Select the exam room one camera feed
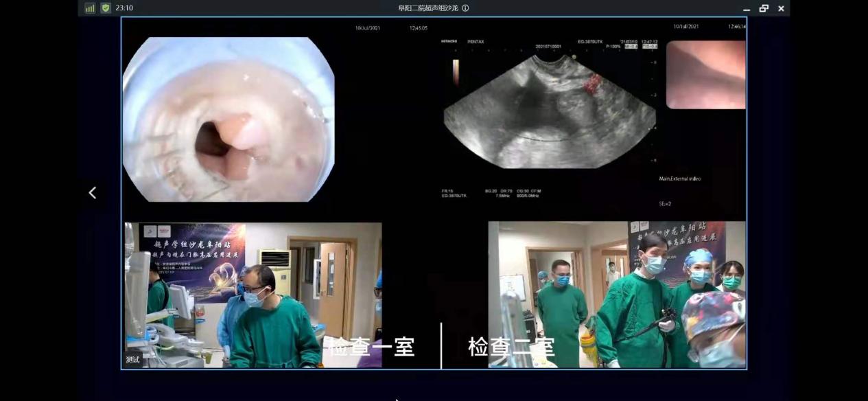 point(253,295)
